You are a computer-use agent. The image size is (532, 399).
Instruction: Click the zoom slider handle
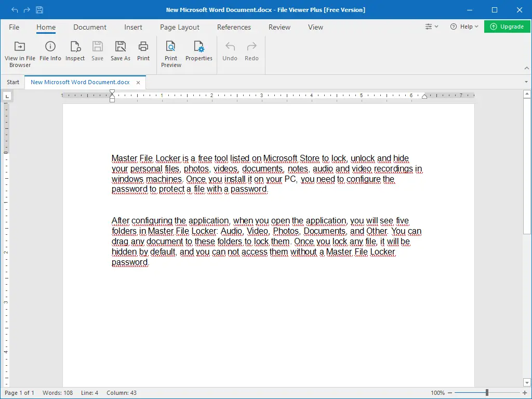click(x=487, y=393)
